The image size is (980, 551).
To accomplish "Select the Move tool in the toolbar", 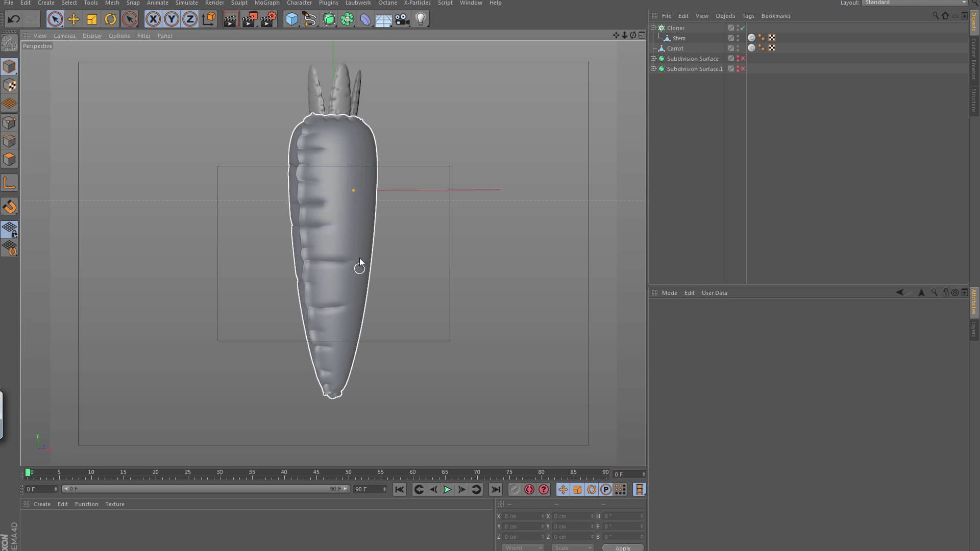I will 73,19.
